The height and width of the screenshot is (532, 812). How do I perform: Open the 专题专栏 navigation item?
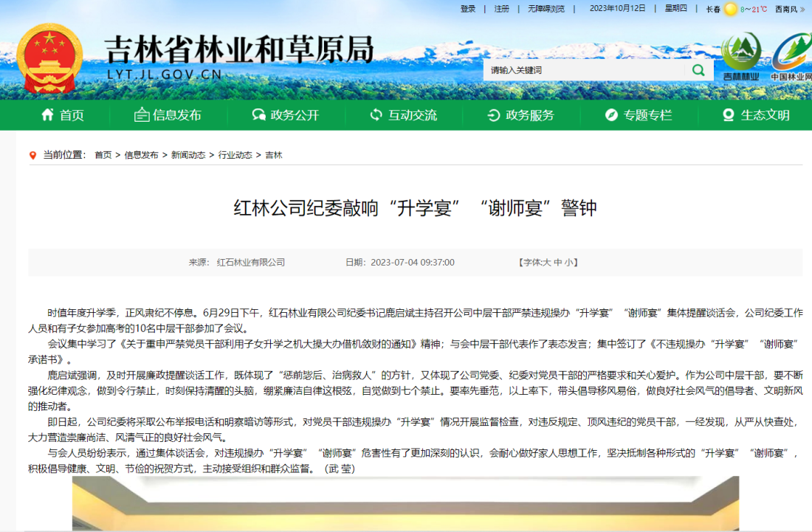click(x=639, y=115)
